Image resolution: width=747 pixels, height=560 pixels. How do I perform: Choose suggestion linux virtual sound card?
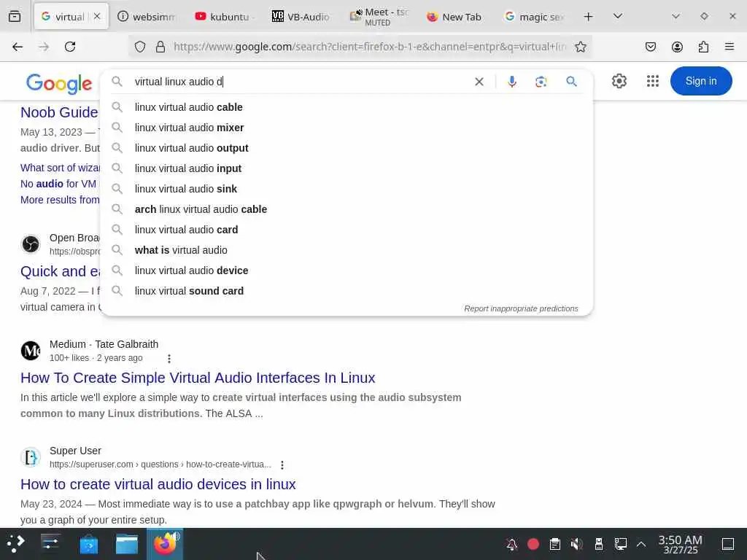point(347,291)
